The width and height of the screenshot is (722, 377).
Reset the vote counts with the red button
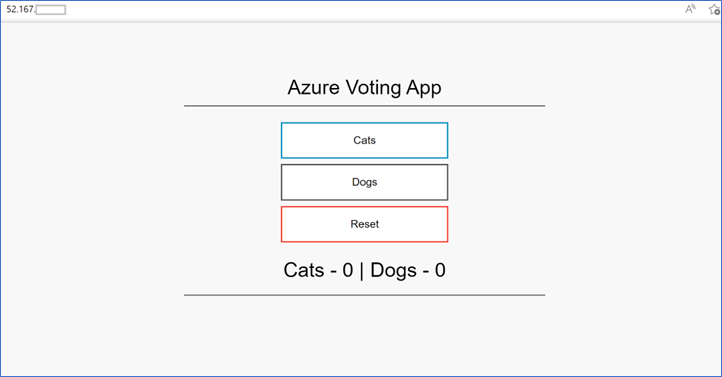(x=364, y=224)
